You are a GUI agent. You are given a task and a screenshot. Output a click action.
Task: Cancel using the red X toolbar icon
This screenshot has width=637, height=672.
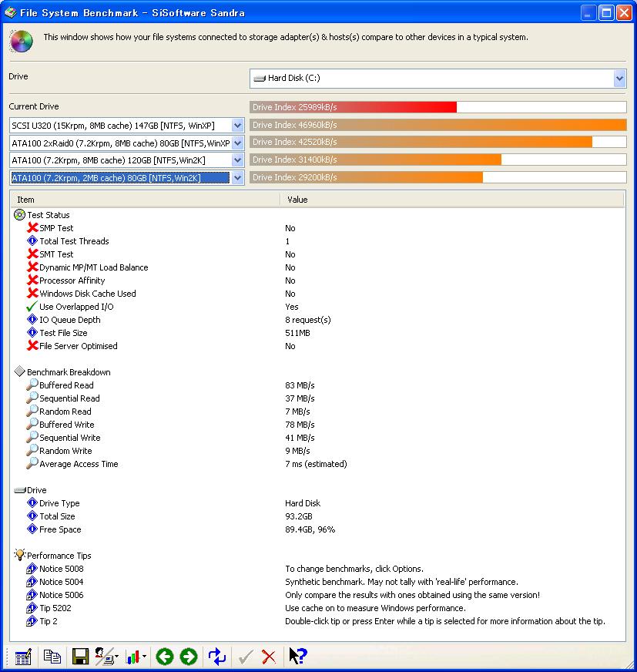269,657
